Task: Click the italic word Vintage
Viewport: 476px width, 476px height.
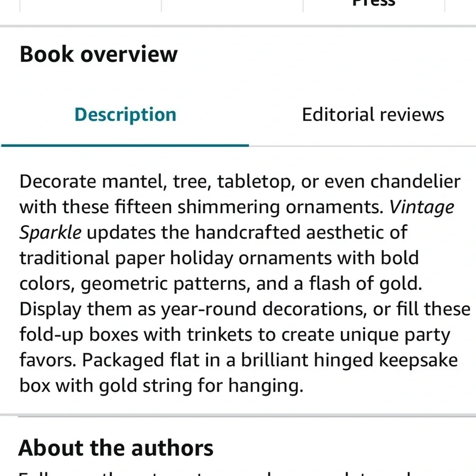Action: tap(422, 208)
